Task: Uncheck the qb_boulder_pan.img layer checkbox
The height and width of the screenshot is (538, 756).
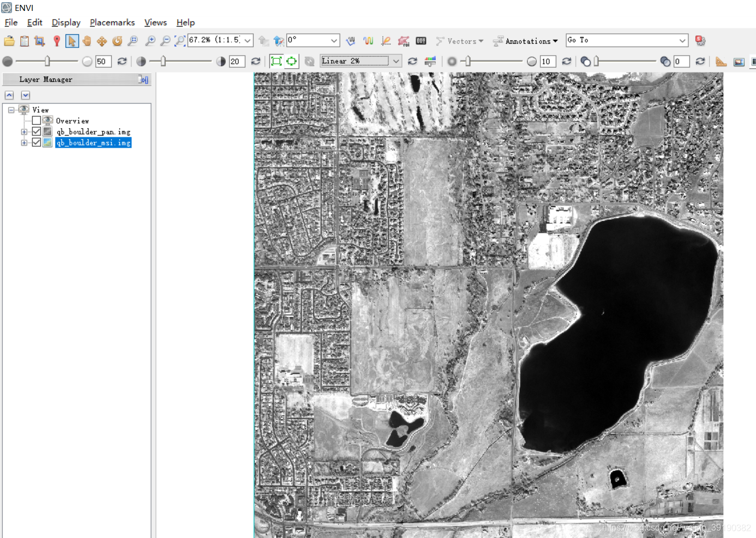Action: click(37, 131)
